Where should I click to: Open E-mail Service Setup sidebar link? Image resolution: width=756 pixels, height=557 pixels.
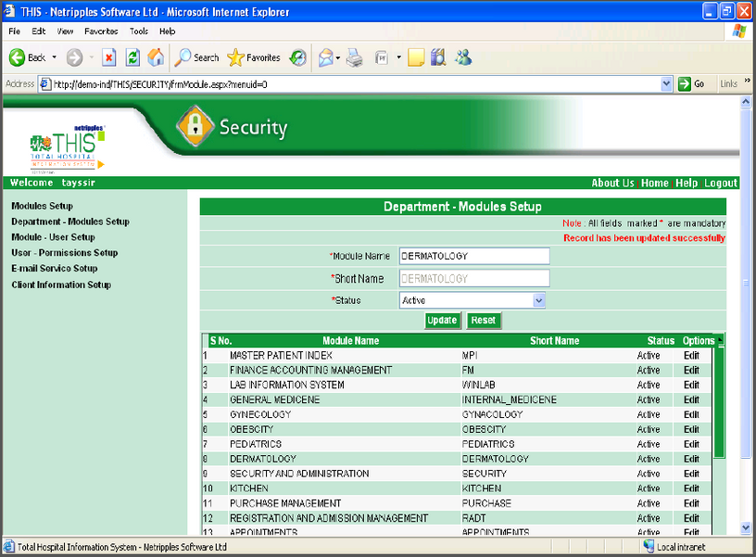coord(55,269)
